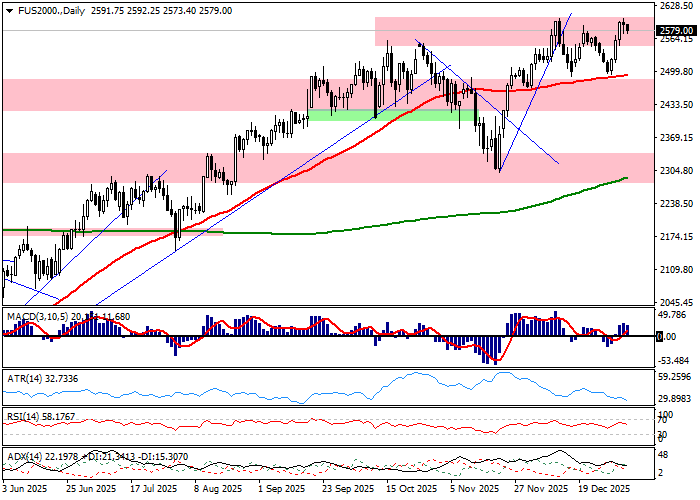Click the 15 Oct 2025 date label
The height and width of the screenshot is (500, 700).
pos(411,489)
